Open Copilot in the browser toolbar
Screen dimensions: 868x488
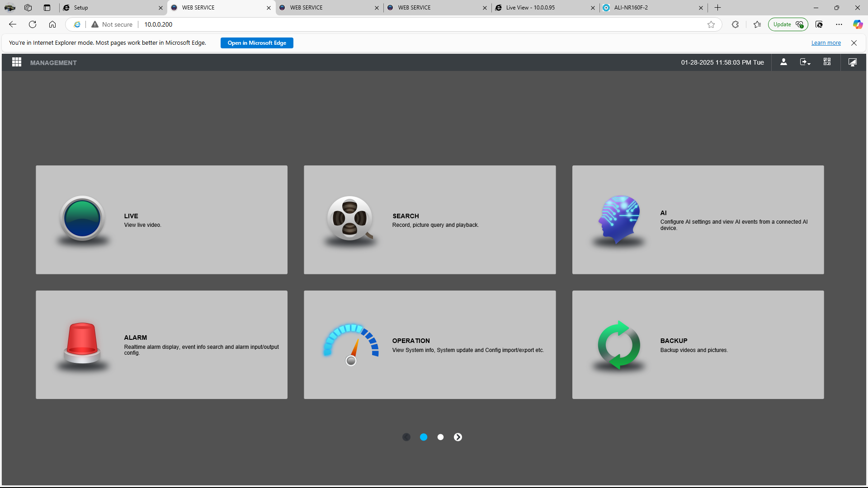(858, 24)
